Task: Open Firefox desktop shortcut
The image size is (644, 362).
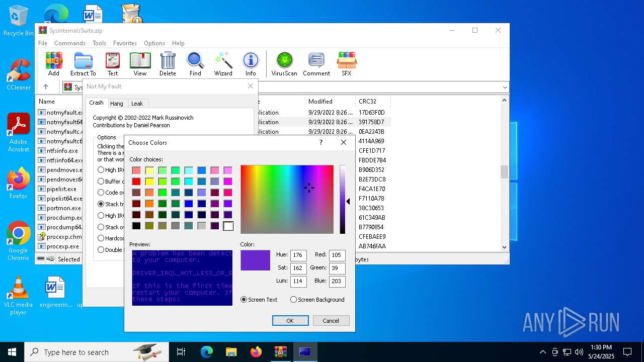Action: coord(18,183)
